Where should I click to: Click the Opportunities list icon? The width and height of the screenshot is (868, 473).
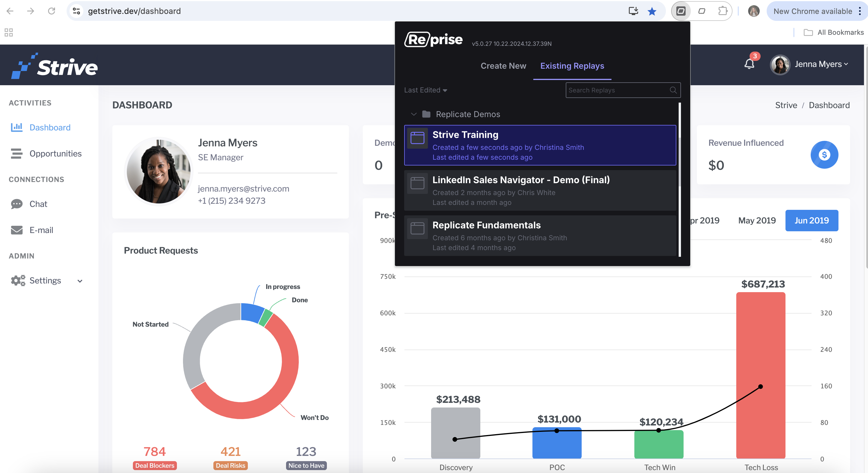(x=17, y=154)
